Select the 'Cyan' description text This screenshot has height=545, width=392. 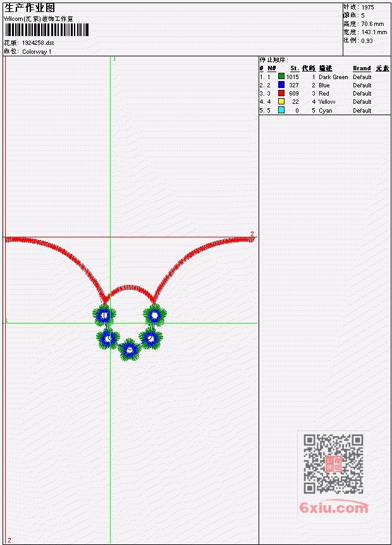click(326, 111)
